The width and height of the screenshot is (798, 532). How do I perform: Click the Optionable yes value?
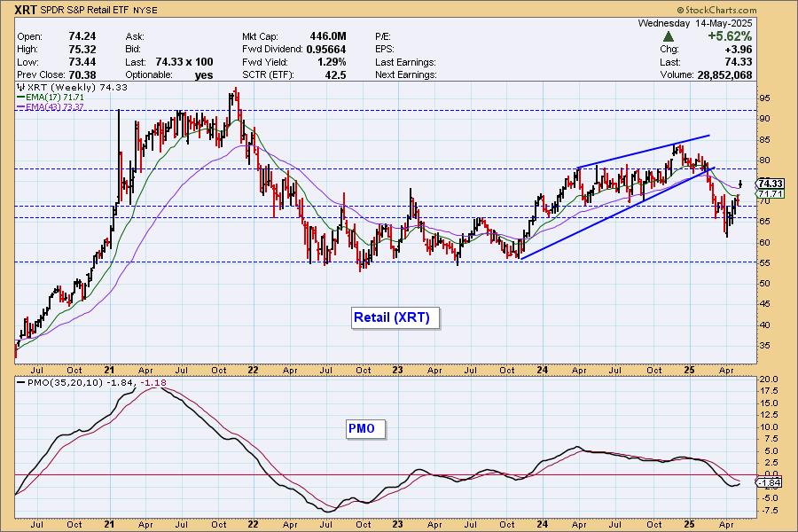coord(204,74)
